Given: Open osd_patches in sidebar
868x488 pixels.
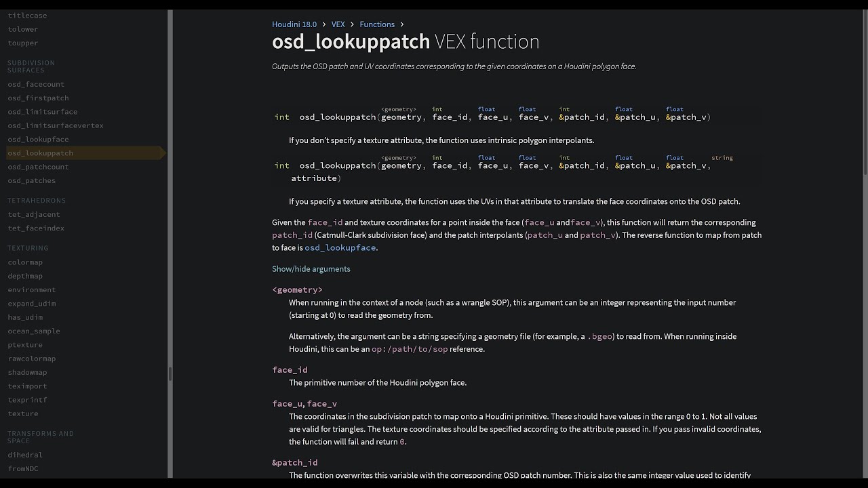Looking at the screenshot, I should [x=32, y=180].
